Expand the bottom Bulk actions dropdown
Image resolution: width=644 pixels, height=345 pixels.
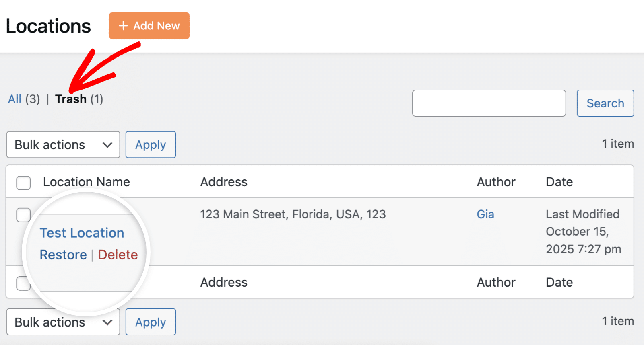click(x=63, y=322)
